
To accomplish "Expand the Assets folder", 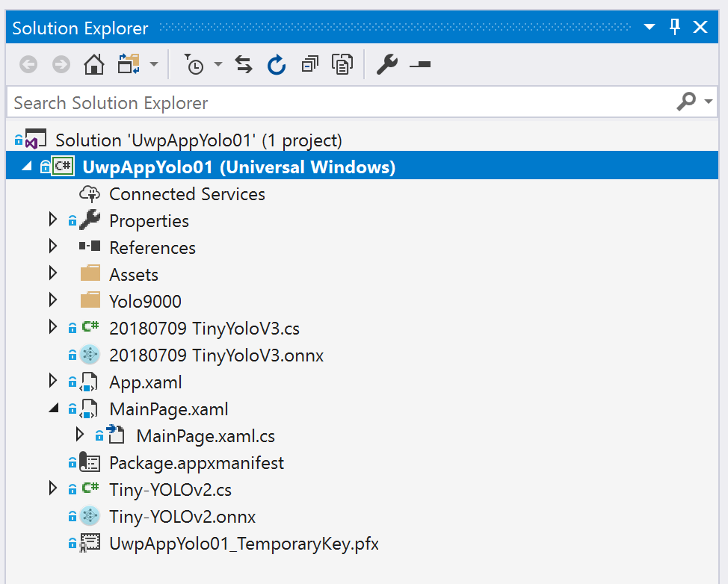I will (x=52, y=274).
